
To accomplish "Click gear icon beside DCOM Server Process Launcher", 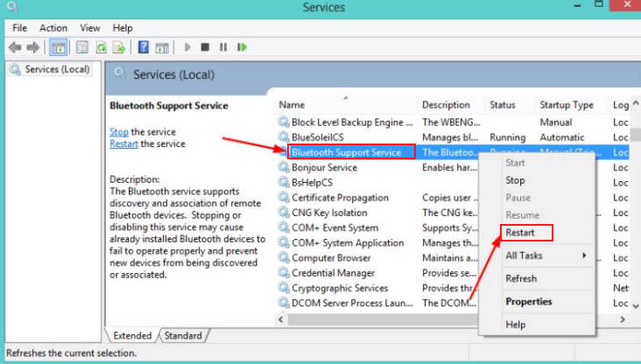I will [x=284, y=303].
